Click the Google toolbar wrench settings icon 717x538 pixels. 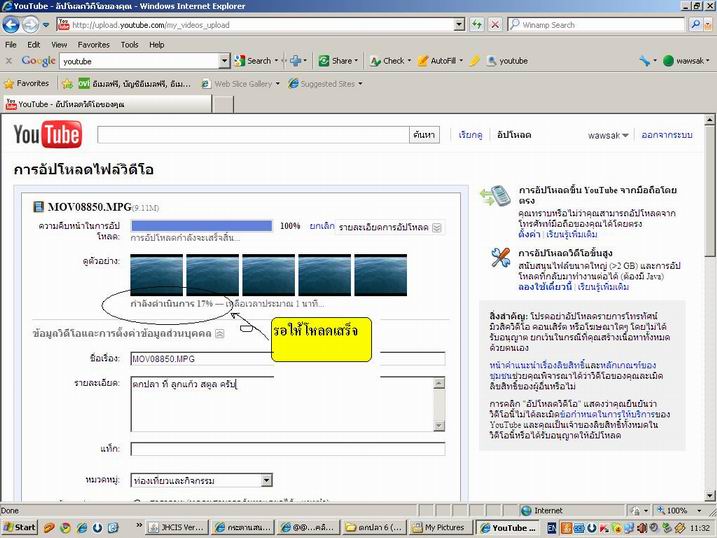[x=645, y=61]
